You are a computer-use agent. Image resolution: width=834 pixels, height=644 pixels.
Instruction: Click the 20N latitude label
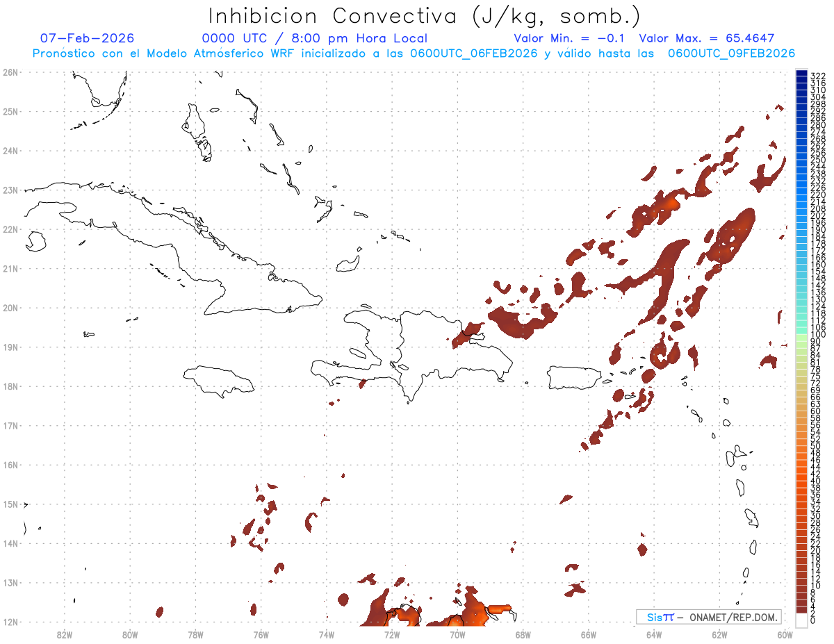(x=10, y=308)
